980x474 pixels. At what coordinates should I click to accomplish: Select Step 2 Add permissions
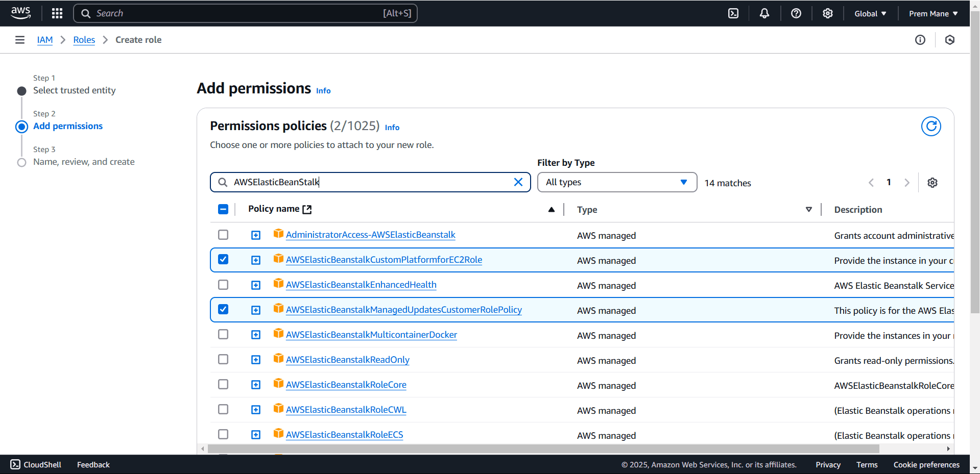(x=68, y=126)
